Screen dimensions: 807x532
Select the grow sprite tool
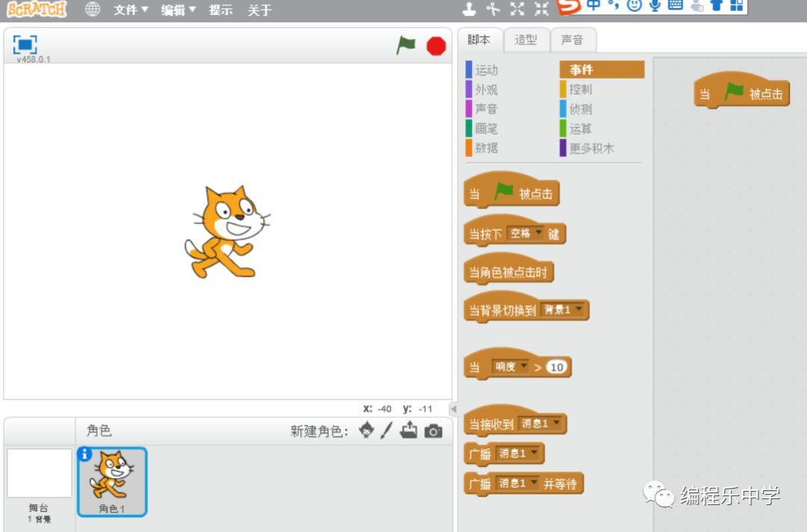517,8
